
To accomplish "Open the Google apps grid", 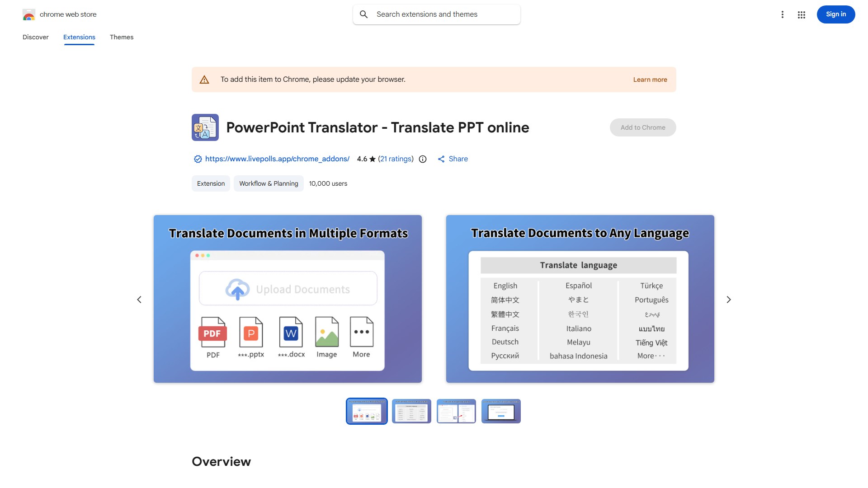I will click(802, 14).
